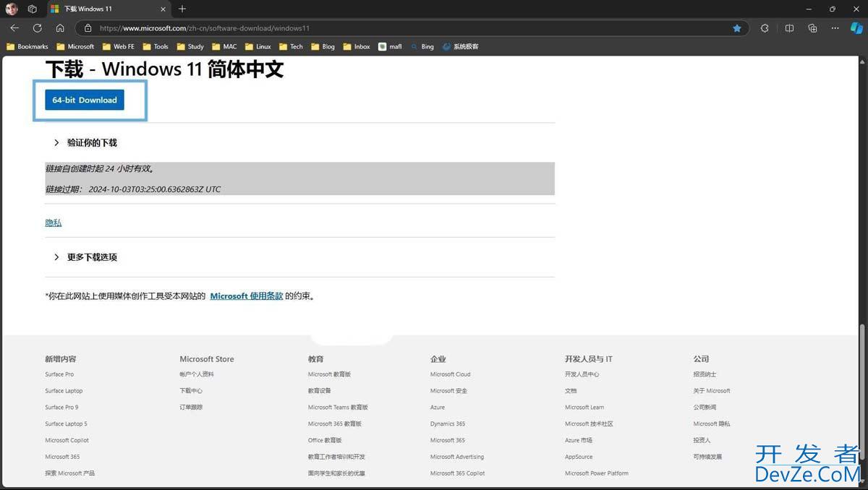Image resolution: width=868 pixels, height=490 pixels.
Task: Open a new tab with the plus button
Action: click(182, 9)
